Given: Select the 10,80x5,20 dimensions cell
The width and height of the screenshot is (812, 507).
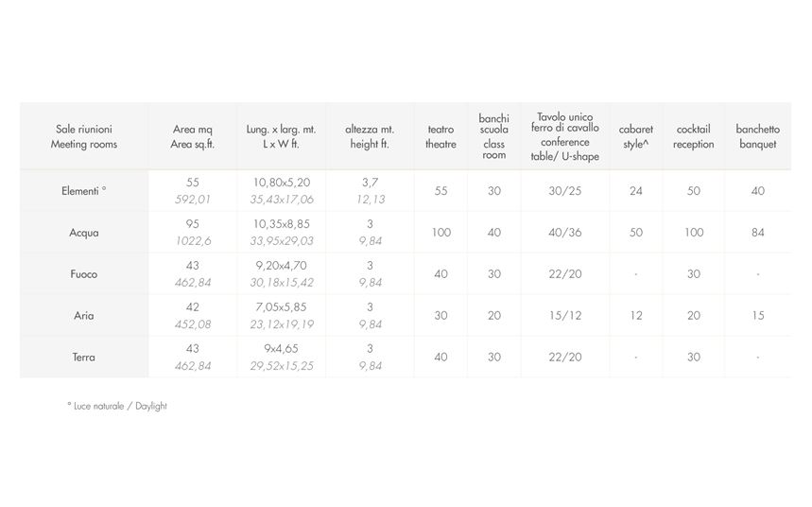Looking at the screenshot, I should coord(282,183).
